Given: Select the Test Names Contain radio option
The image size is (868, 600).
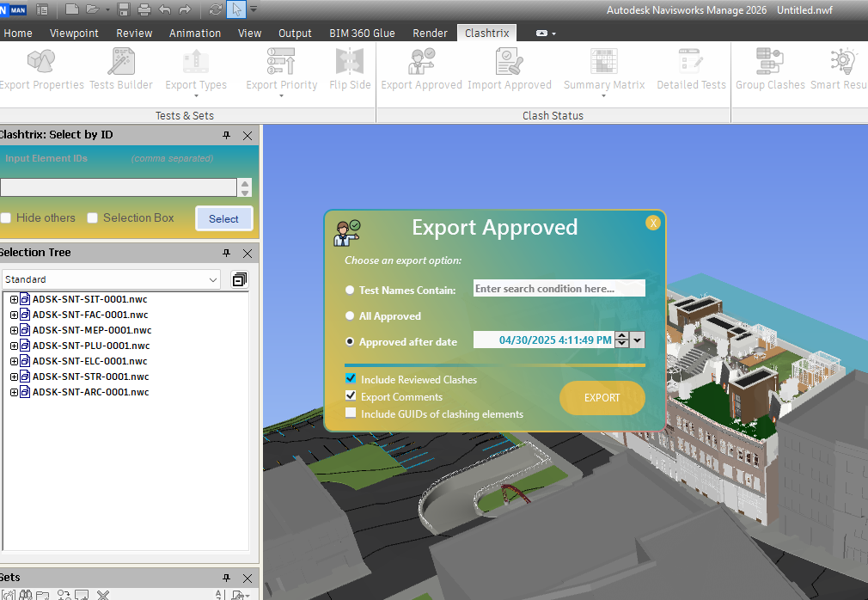Looking at the screenshot, I should pyautogui.click(x=350, y=291).
